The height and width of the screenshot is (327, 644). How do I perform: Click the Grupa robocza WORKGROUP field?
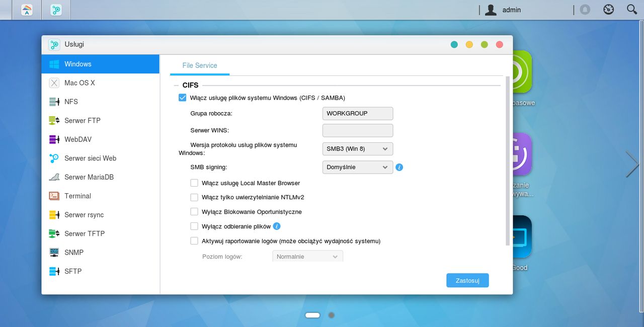coord(358,113)
